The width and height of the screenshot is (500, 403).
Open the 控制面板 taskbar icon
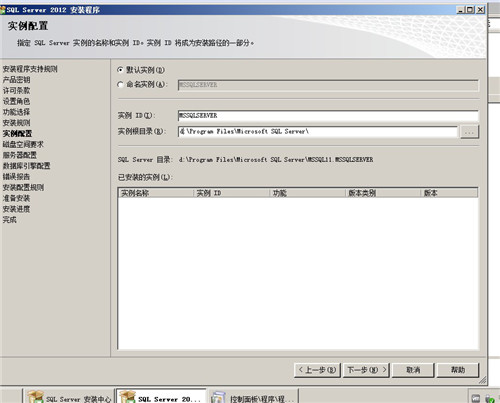[253, 397]
